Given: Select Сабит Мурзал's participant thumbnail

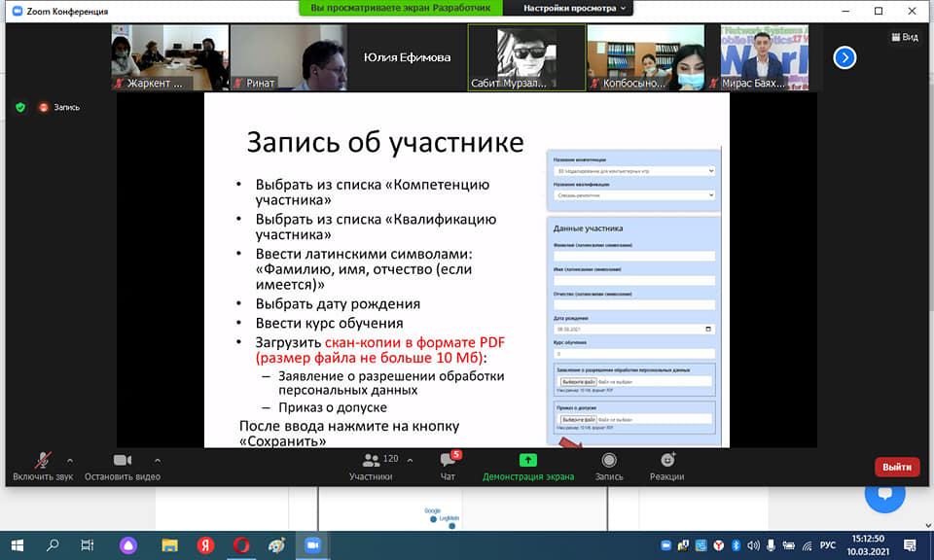Looking at the screenshot, I should (x=526, y=57).
